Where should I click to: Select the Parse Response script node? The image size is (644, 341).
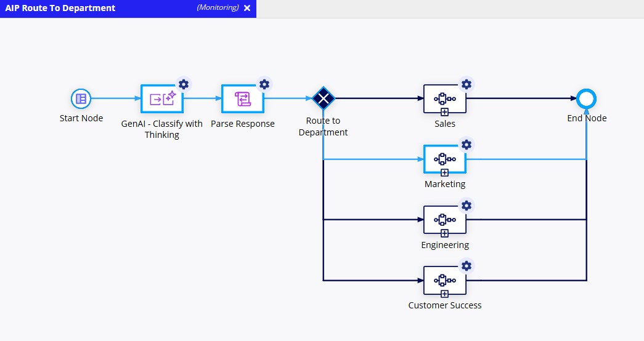click(242, 99)
